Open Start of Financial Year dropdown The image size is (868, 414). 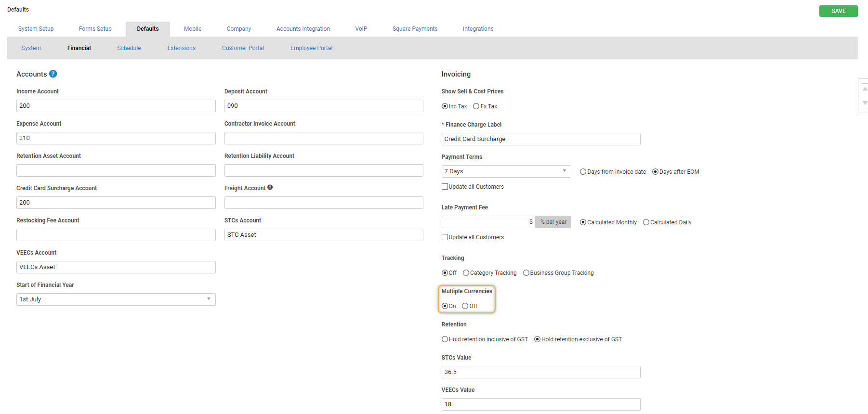116,299
